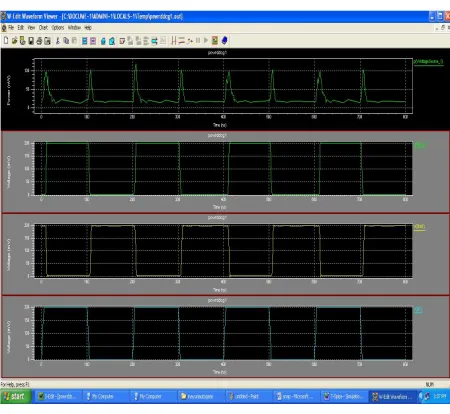450x414 pixels.
Task: Switch to the T-Spice taskbar window
Action: pyautogui.click(x=344, y=396)
